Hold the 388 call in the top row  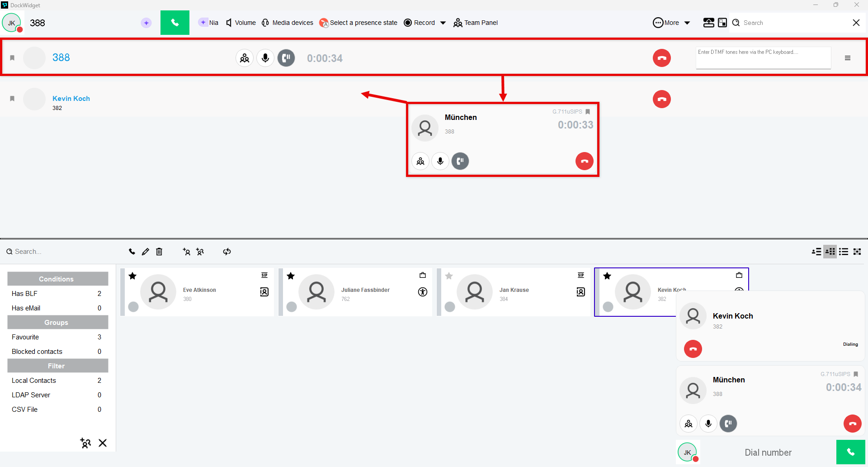[286, 58]
